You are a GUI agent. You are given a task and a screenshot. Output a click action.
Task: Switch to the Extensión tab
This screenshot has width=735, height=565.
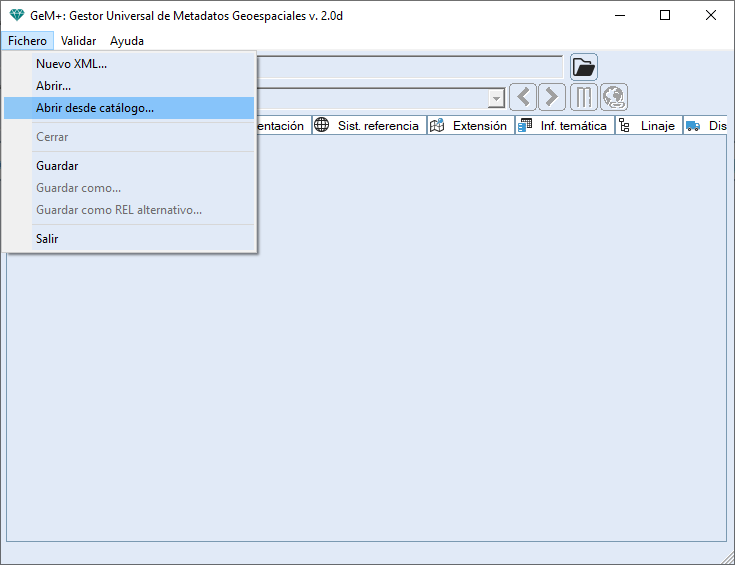pyautogui.click(x=471, y=126)
